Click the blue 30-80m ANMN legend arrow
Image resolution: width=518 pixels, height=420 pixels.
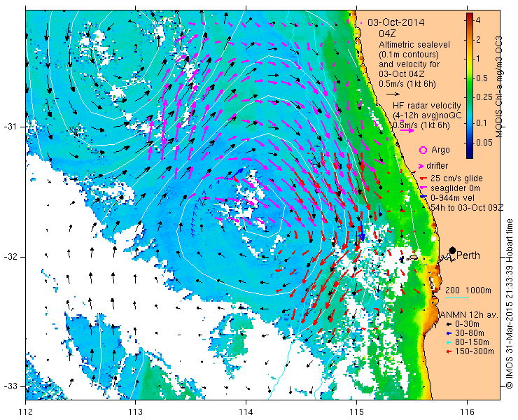tap(448, 333)
